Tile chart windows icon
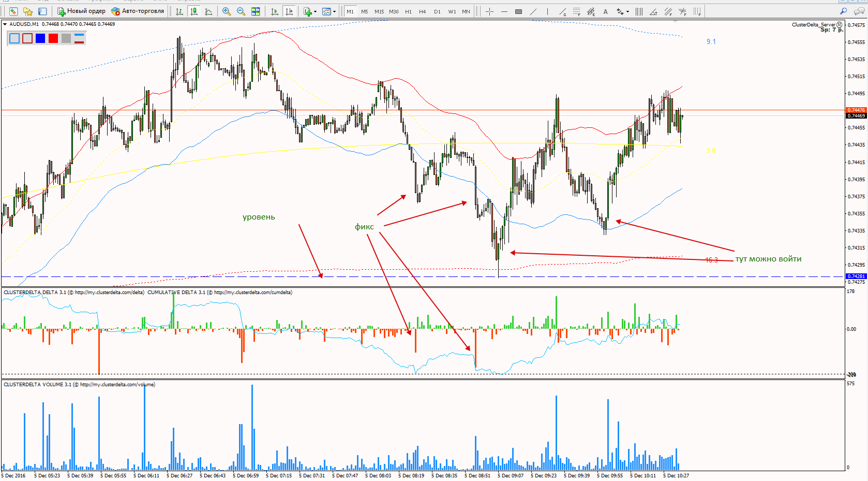868x481 pixels. tap(256, 11)
